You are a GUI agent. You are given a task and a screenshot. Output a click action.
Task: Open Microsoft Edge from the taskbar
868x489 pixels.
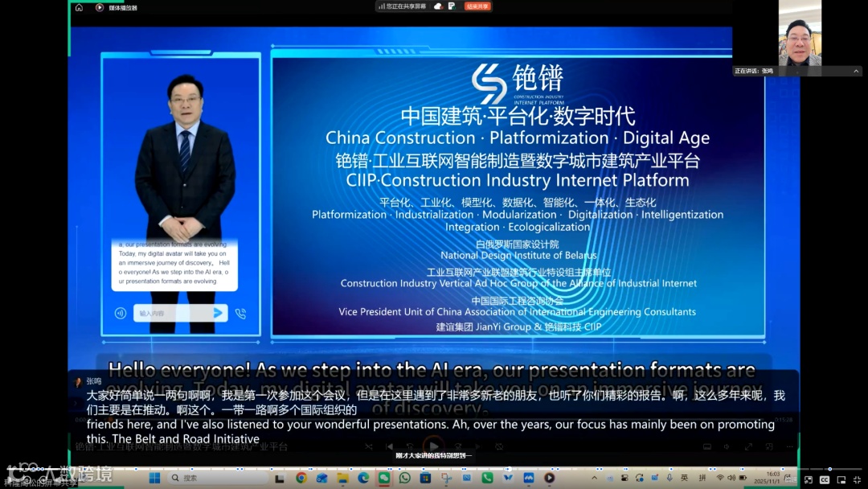coord(363,478)
